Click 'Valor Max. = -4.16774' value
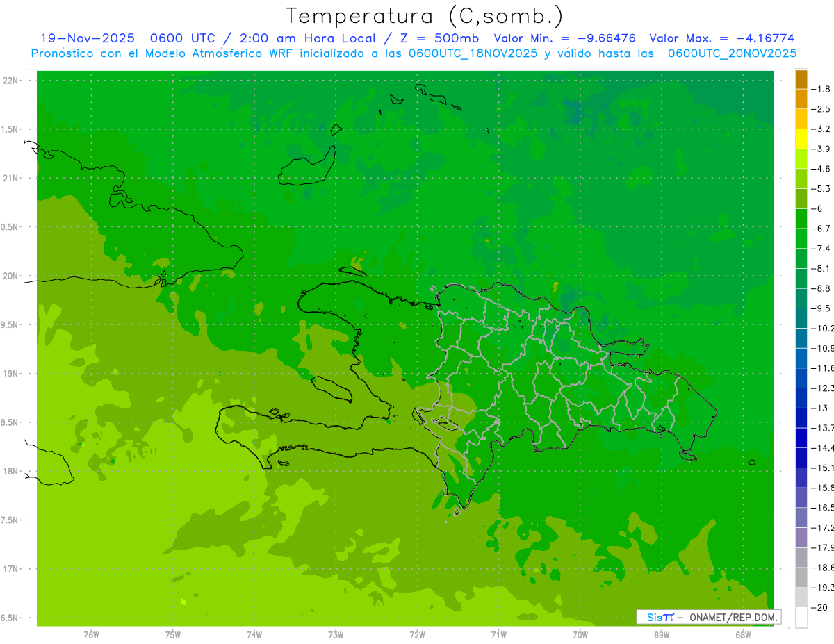 pyautogui.click(x=721, y=38)
